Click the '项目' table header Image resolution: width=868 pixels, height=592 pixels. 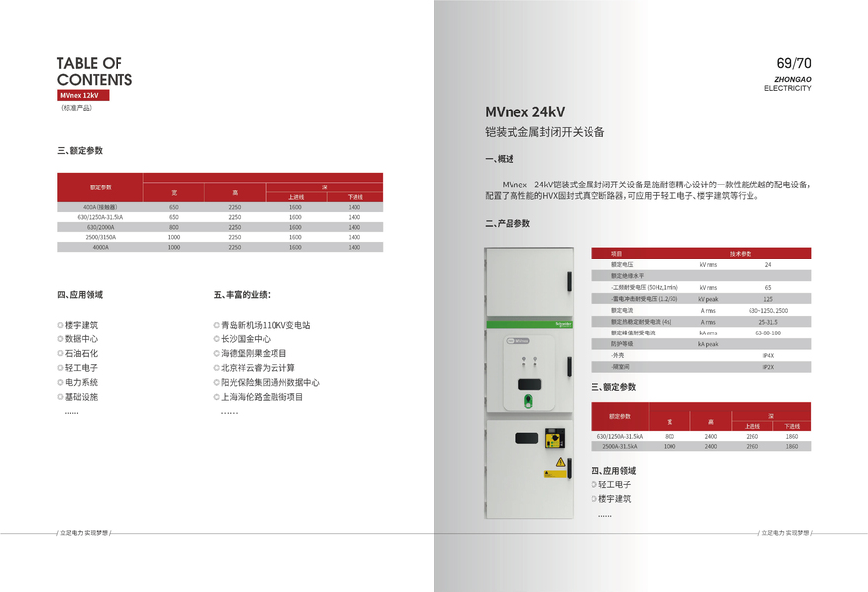click(616, 254)
